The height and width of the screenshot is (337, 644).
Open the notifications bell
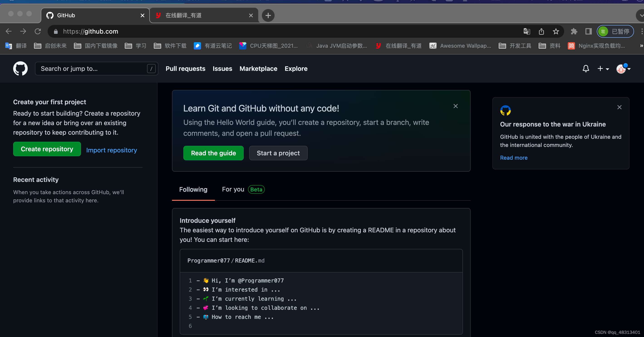[585, 69]
